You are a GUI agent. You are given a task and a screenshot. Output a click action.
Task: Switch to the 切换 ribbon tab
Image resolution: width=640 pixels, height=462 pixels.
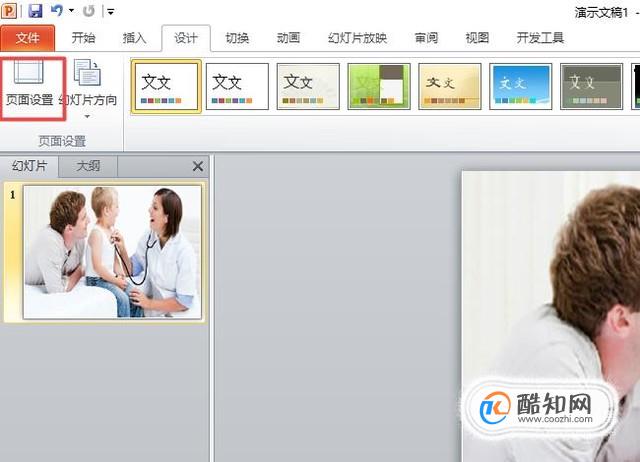(x=237, y=38)
